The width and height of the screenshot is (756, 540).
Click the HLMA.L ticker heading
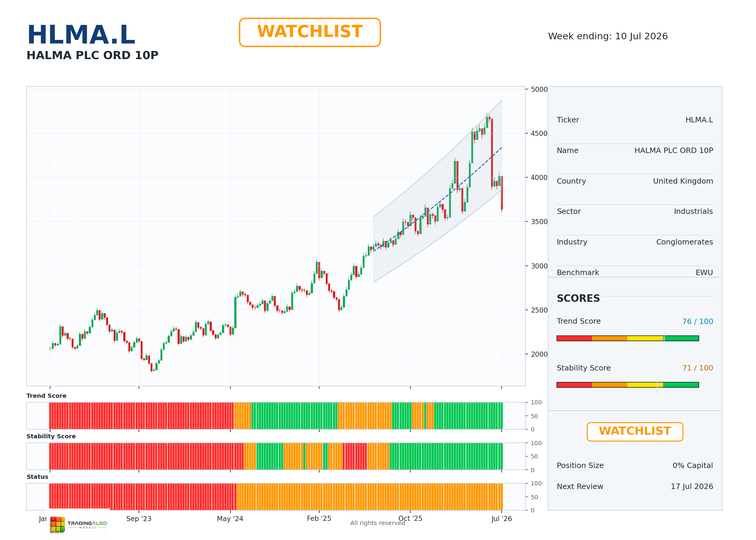pyautogui.click(x=81, y=34)
